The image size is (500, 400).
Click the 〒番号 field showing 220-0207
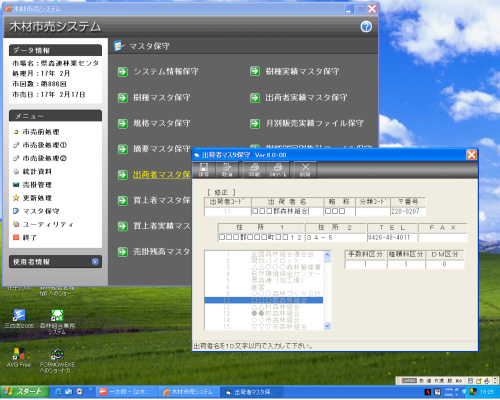[408, 211]
